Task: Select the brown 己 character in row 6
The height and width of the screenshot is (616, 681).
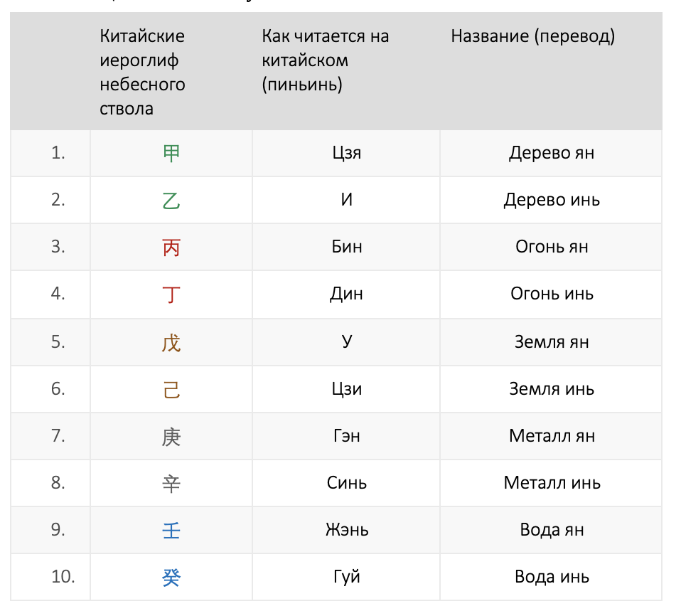Action: (171, 390)
